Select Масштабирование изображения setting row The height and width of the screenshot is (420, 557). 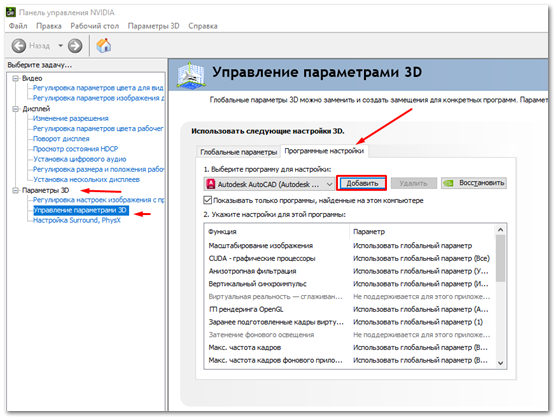pyautogui.click(x=350, y=246)
